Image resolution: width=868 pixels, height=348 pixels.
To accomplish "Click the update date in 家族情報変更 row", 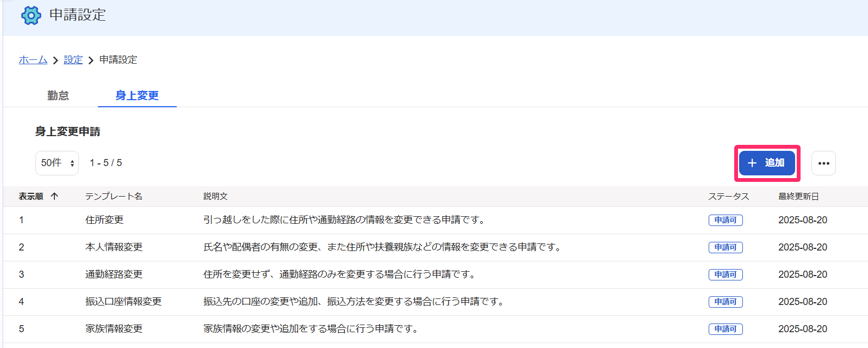I will point(803,329).
